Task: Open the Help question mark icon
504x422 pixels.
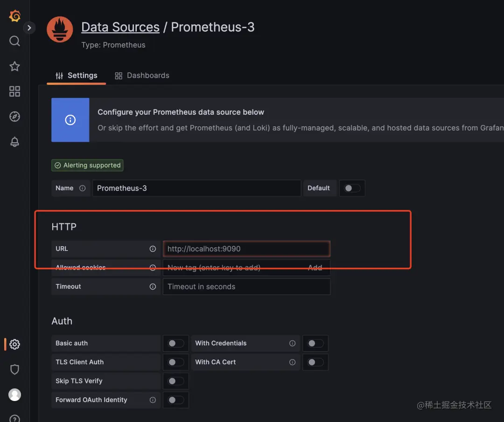Action: coord(14,418)
